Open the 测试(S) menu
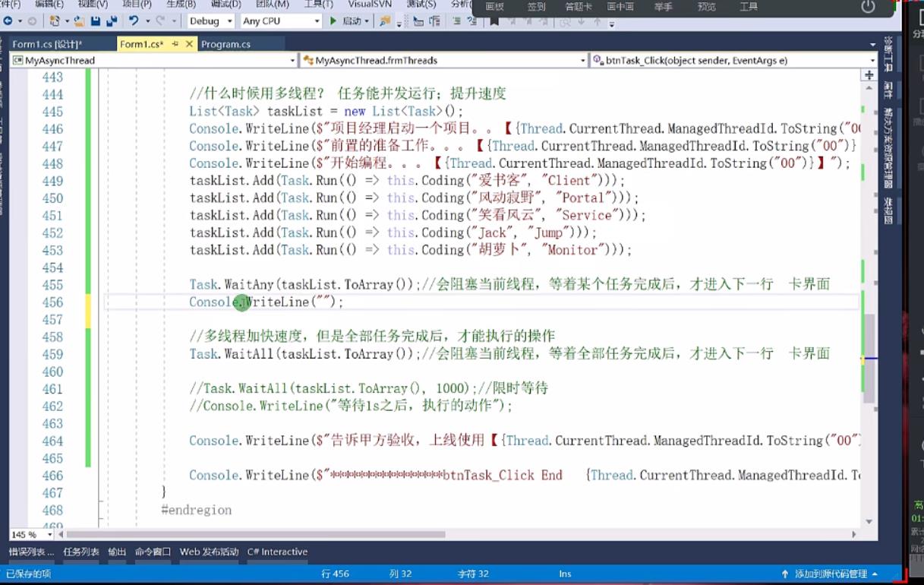 (420, 5)
